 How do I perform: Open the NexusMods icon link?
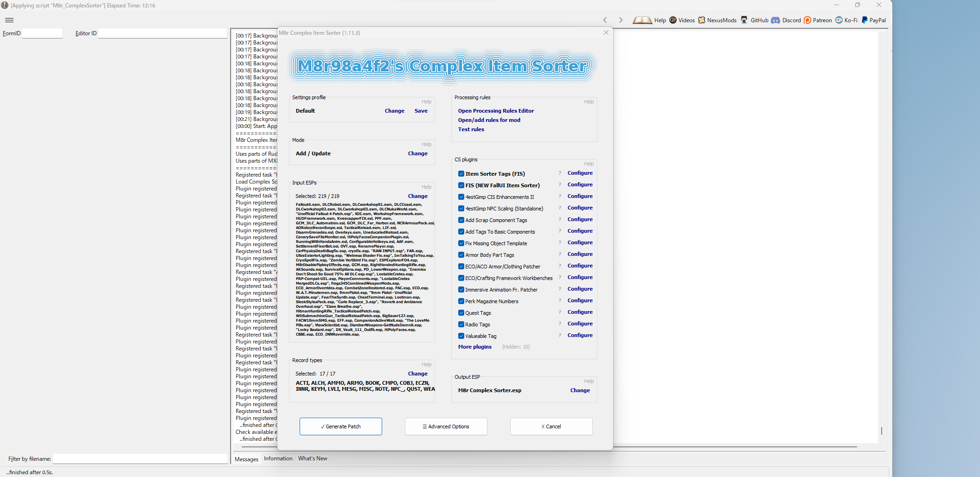[x=702, y=20]
